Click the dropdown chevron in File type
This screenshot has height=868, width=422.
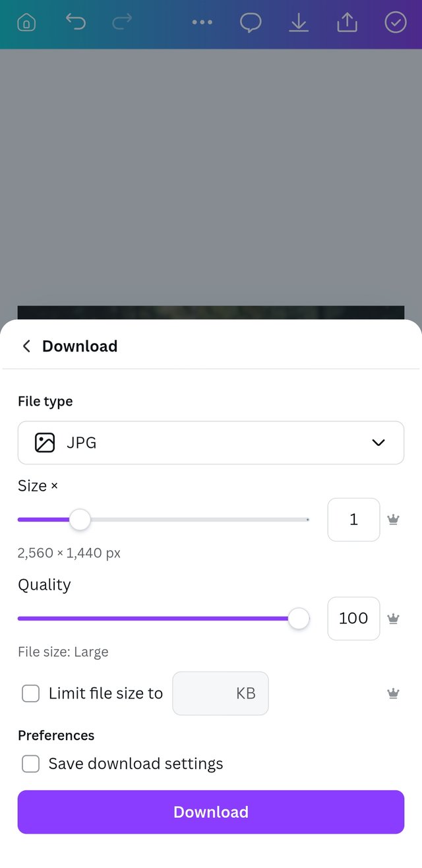coord(378,443)
